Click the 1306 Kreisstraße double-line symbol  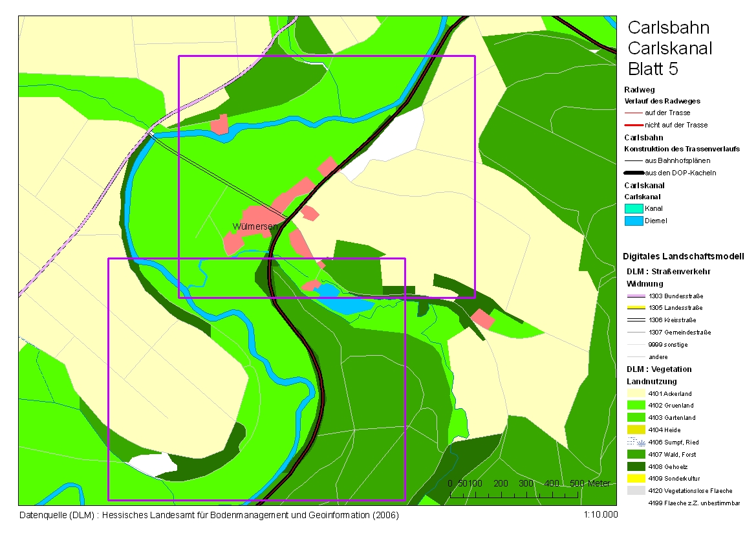tap(635, 320)
